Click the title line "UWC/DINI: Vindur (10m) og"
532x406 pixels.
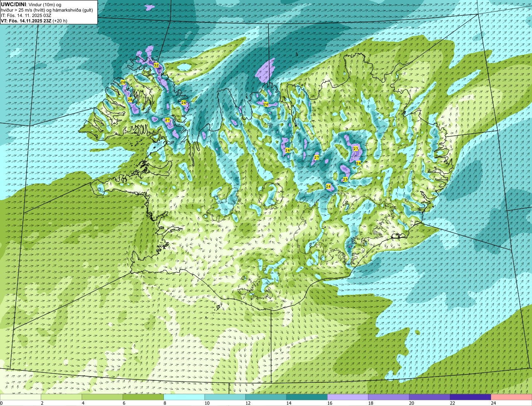(31, 4)
